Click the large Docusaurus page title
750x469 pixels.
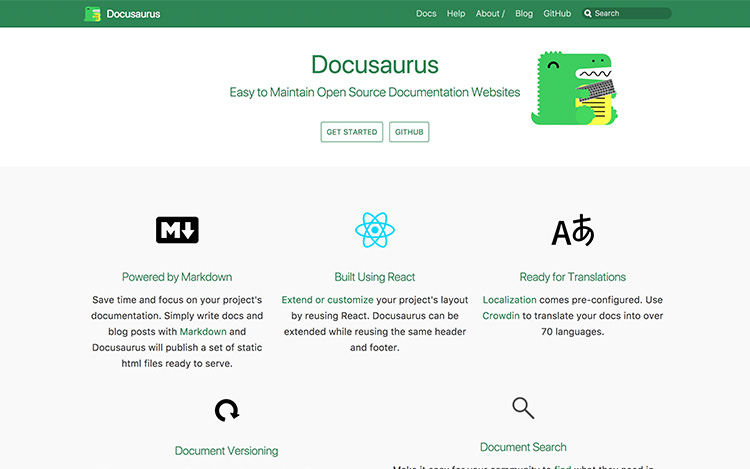(x=375, y=65)
